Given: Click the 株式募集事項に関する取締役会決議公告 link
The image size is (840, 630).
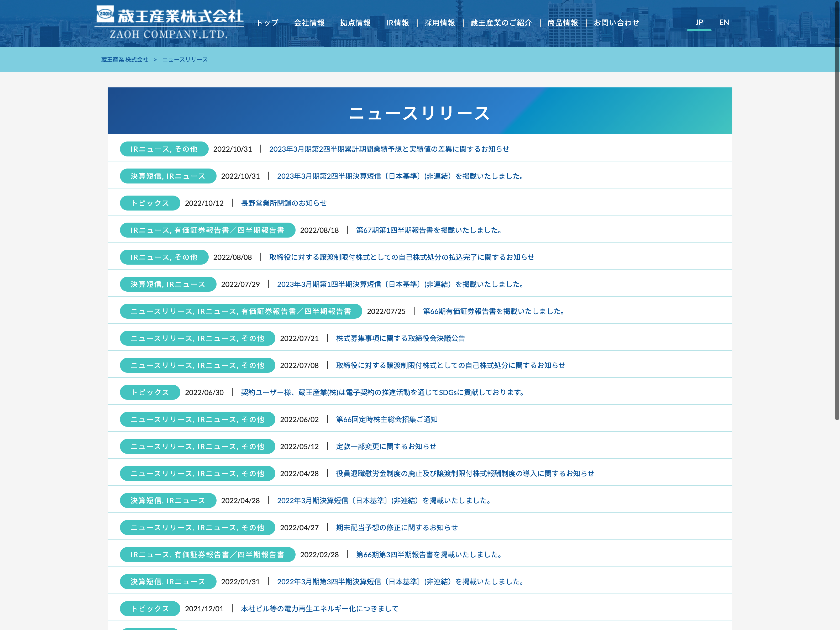Looking at the screenshot, I should pyautogui.click(x=400, y=338).
